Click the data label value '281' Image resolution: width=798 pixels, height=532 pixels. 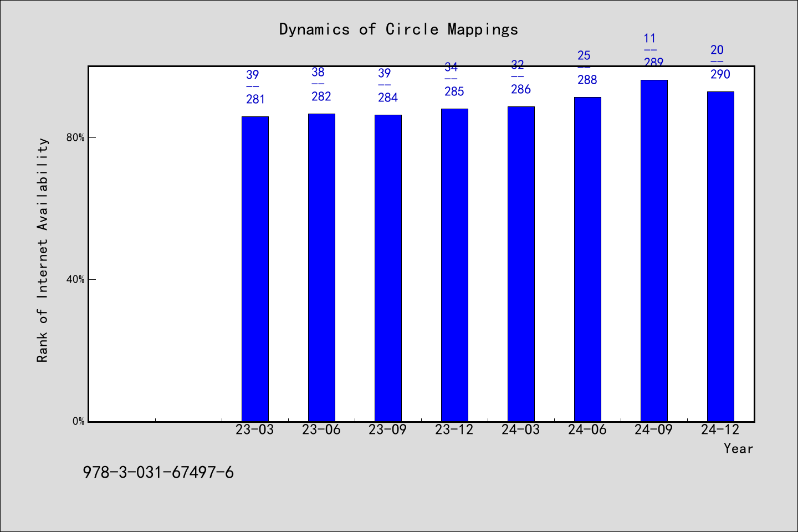(x=255, y=100)
